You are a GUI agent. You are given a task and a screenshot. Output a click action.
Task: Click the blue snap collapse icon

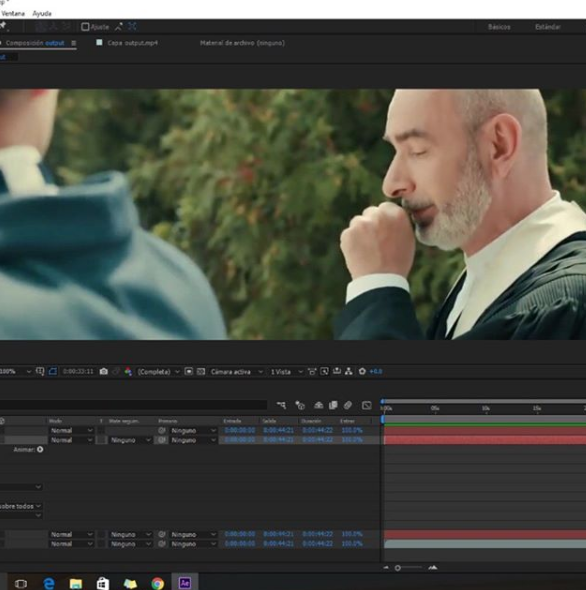pos(132,26)
